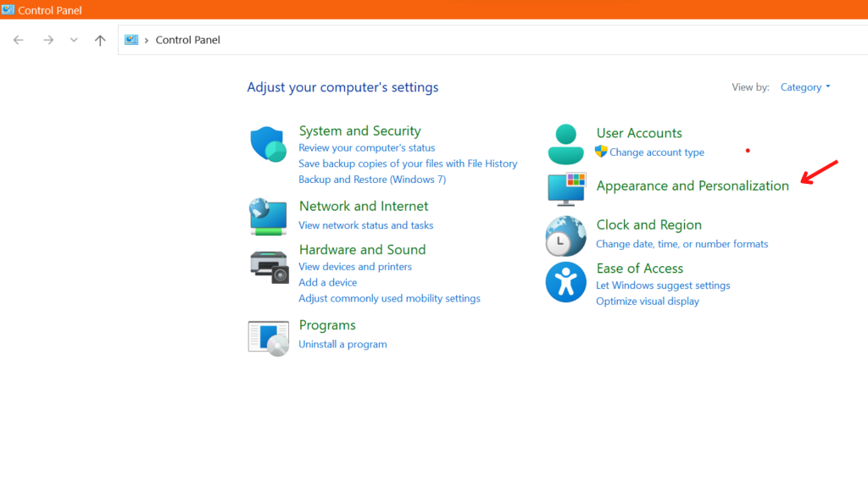Screen dimensions: 868x488
Task: Click the User Accounts person icon
Action: pyautogui.click(x=565, y=144)
